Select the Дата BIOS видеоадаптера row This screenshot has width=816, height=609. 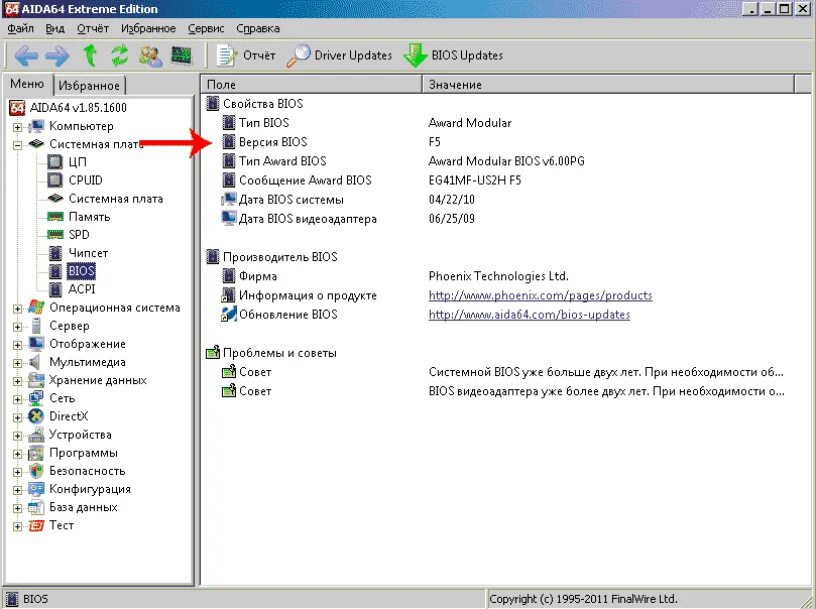coord(505,219)
